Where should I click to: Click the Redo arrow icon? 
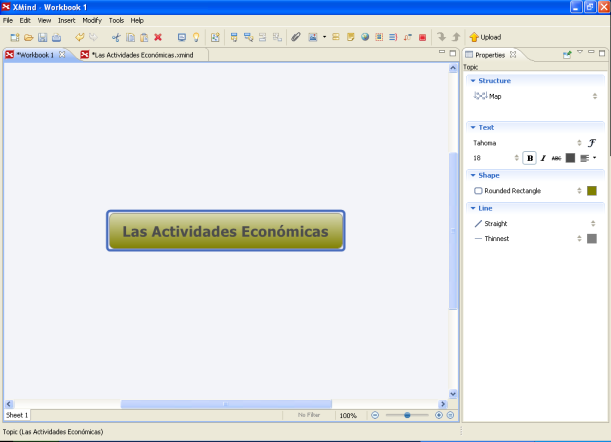93,37
